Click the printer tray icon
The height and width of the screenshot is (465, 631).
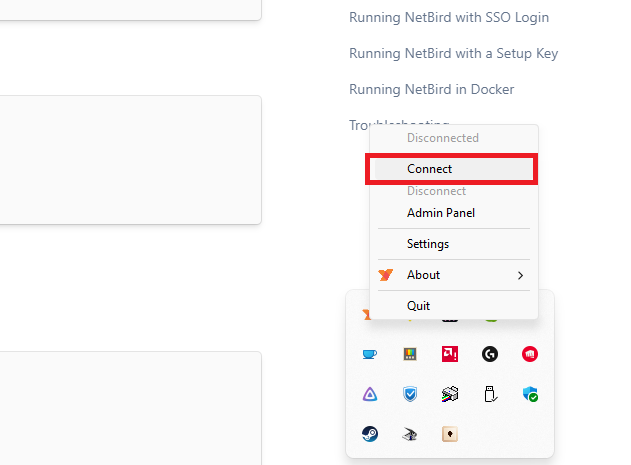[x=450, y=394]
